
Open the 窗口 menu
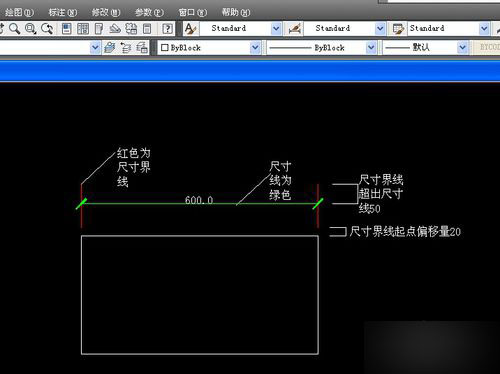(x=192, y=12)
